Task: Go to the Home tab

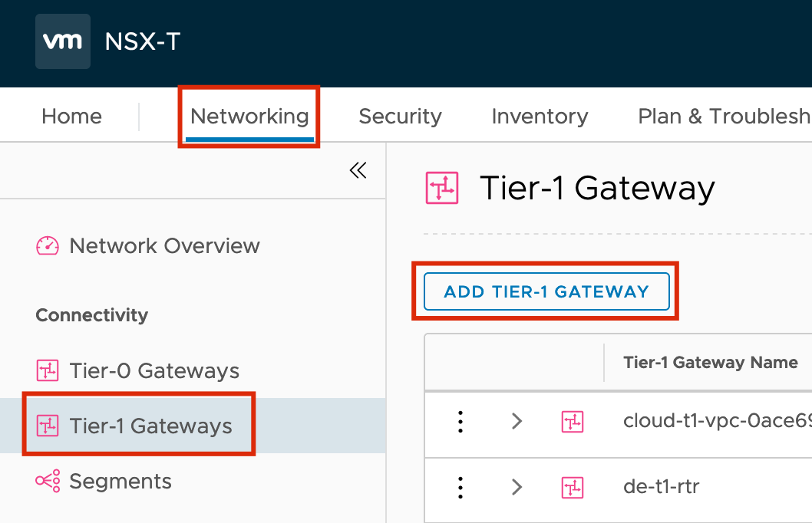Action: [71, 117]
